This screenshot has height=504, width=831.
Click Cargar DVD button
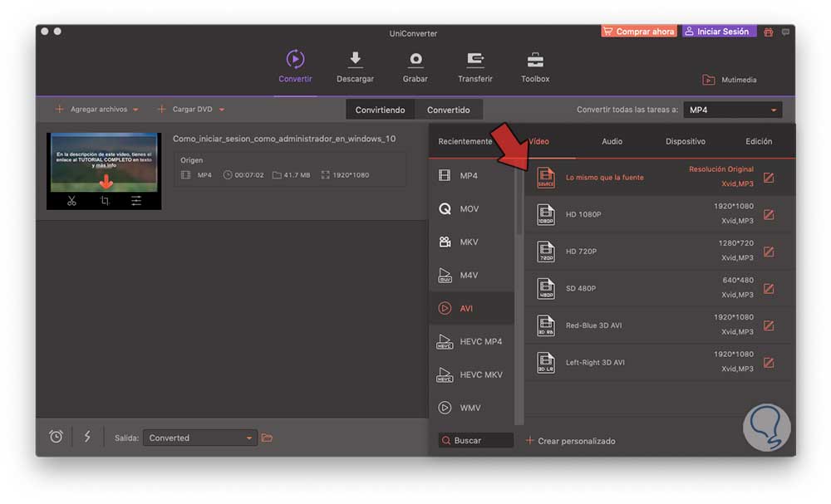(185, 109)
